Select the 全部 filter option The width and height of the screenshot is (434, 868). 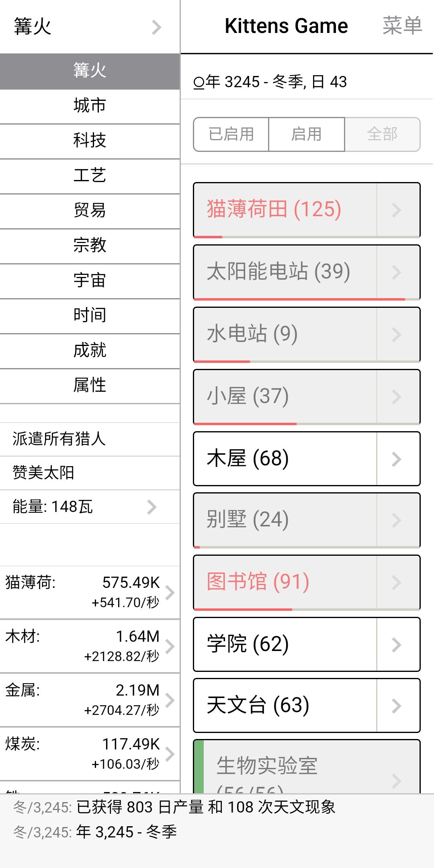(x=382, y=134)
